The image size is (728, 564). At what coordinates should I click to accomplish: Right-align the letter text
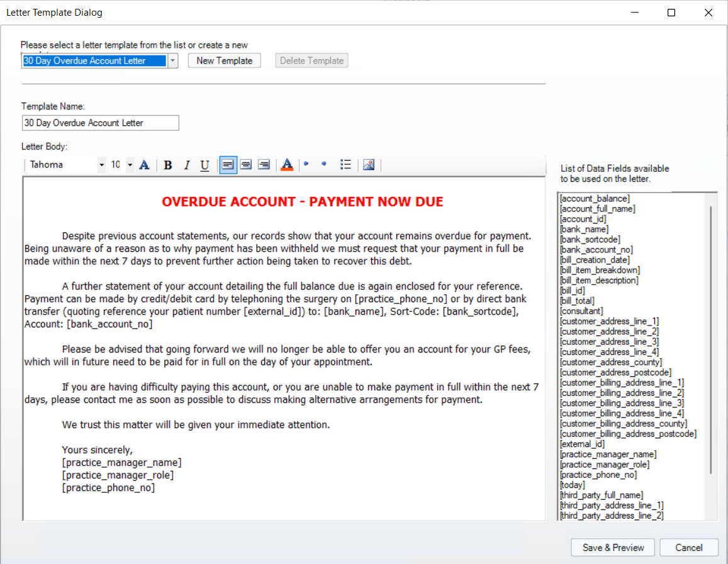264,165
